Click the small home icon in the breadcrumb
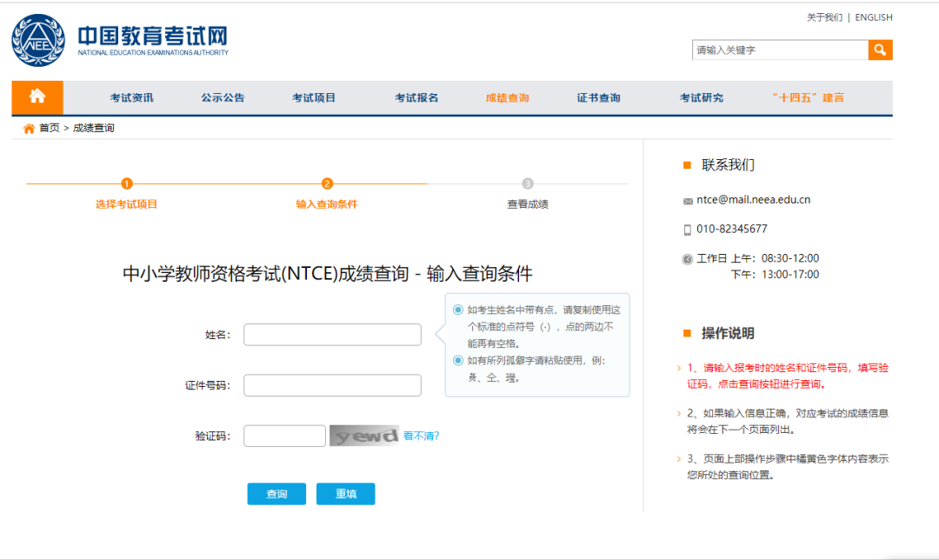The height and width of the screenshot is (560, 939). [27, 127]
